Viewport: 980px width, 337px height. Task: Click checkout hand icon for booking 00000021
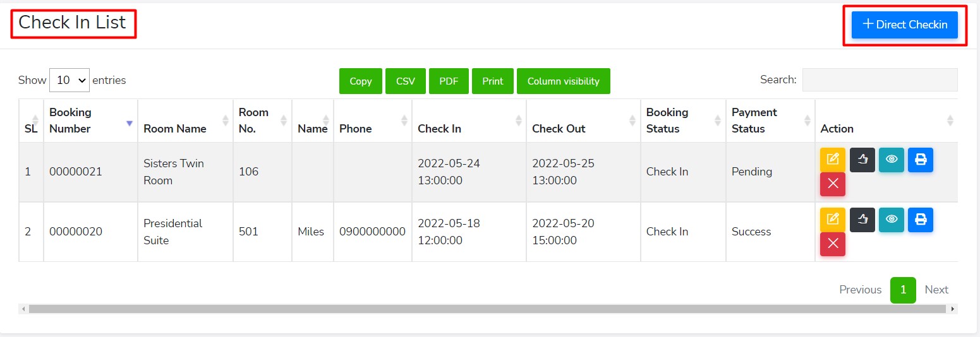(862, 160)
